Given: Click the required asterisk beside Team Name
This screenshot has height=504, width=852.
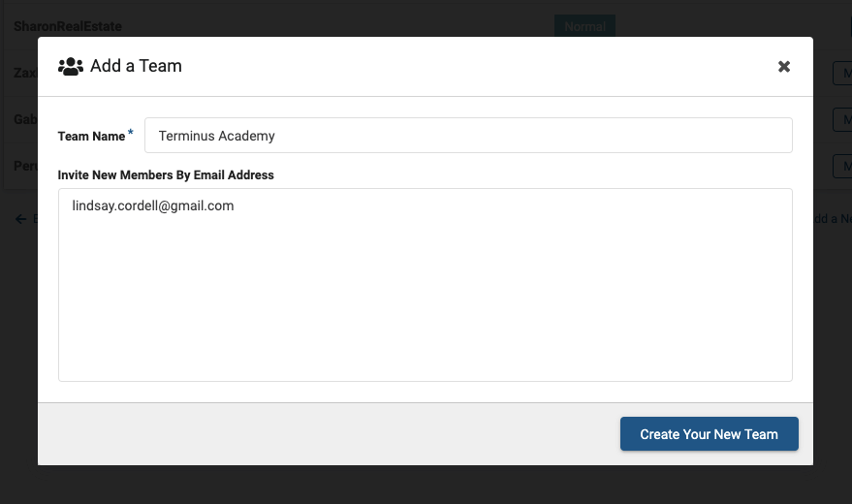Looking at the screenshot, I should pos(131,132).
